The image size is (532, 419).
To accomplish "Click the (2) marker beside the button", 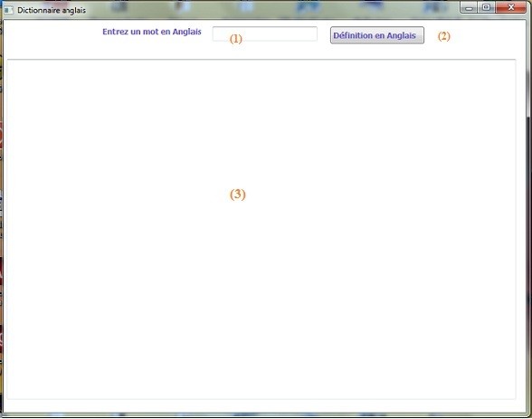I will [x=443, y=36].
